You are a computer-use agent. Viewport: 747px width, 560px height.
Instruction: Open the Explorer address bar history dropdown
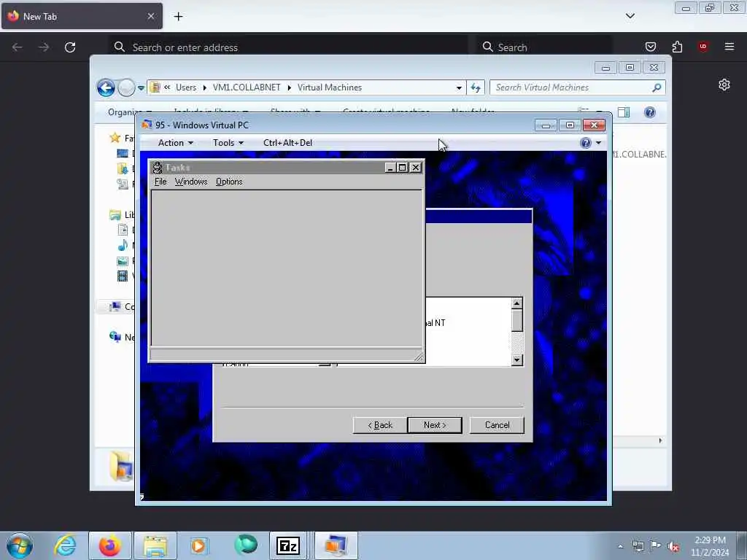(459, 87)
